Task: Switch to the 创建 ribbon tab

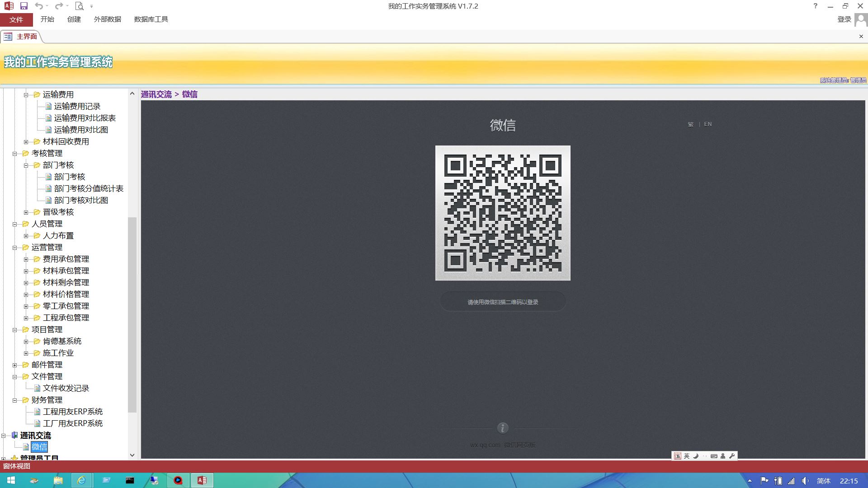Action: point(74,19)
